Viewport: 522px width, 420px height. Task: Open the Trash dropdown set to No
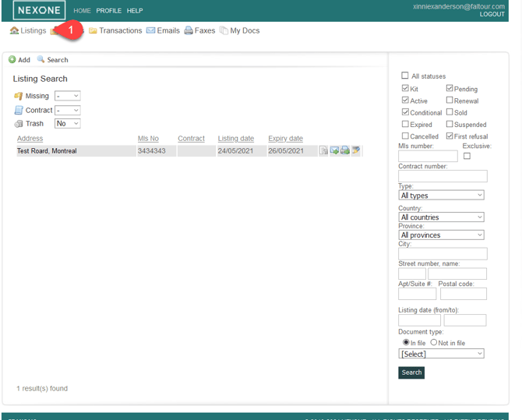point(68,124)
